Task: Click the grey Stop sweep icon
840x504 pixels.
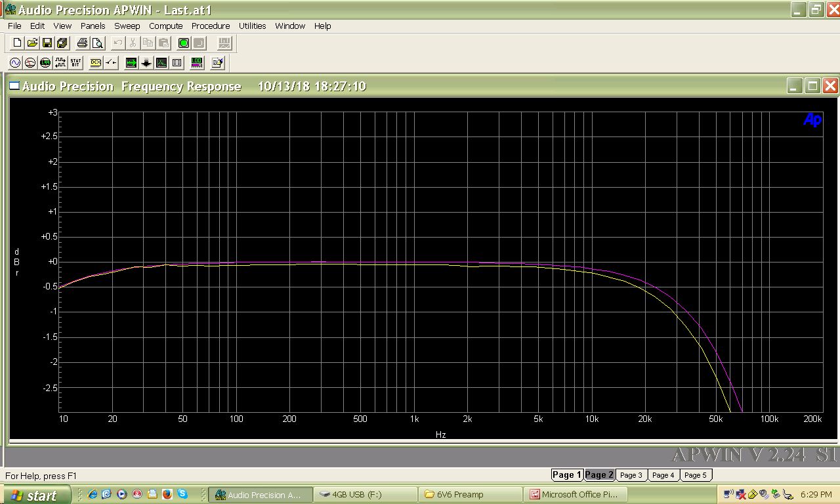Action: [x=199, y=43]
